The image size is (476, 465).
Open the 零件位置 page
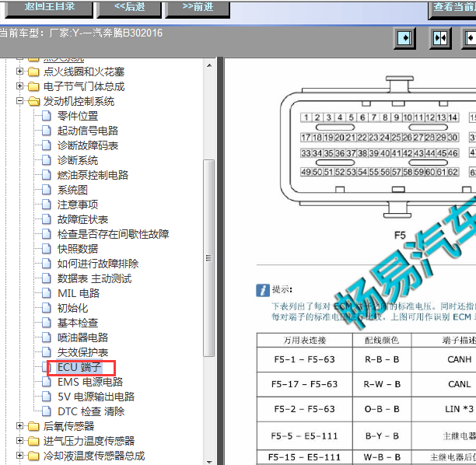pyautogui.click(x=78, y=116)
